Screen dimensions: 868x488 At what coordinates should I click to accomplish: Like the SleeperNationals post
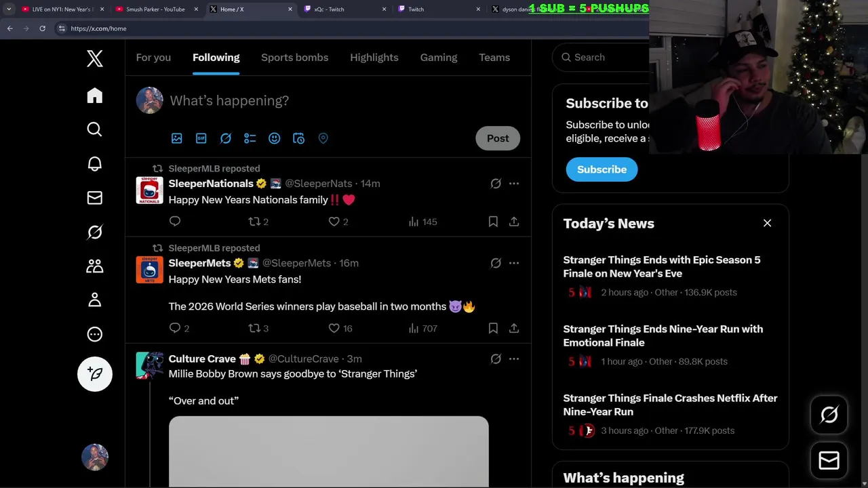[338, 222]
